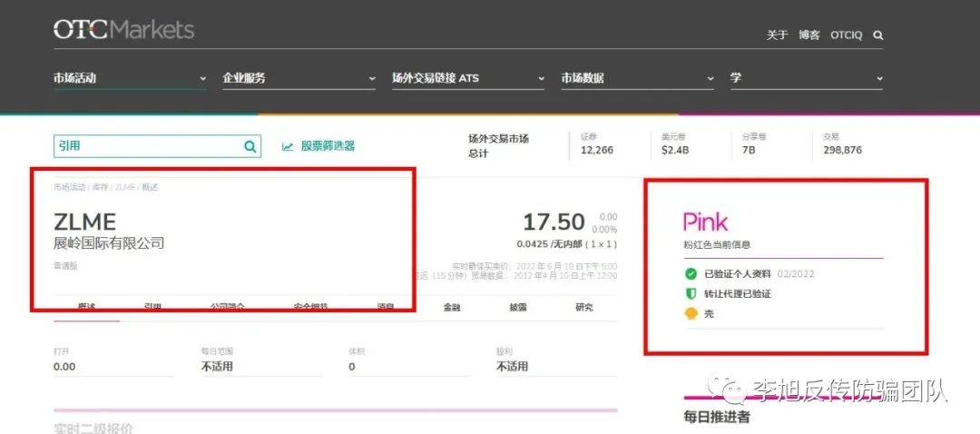Focus the 引用 quote search field
This screenshot has height=434, width=980.
click(145, 146)
